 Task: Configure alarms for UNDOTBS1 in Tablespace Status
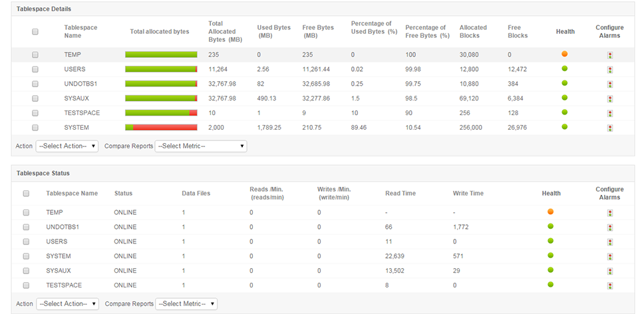click(610, 228)
